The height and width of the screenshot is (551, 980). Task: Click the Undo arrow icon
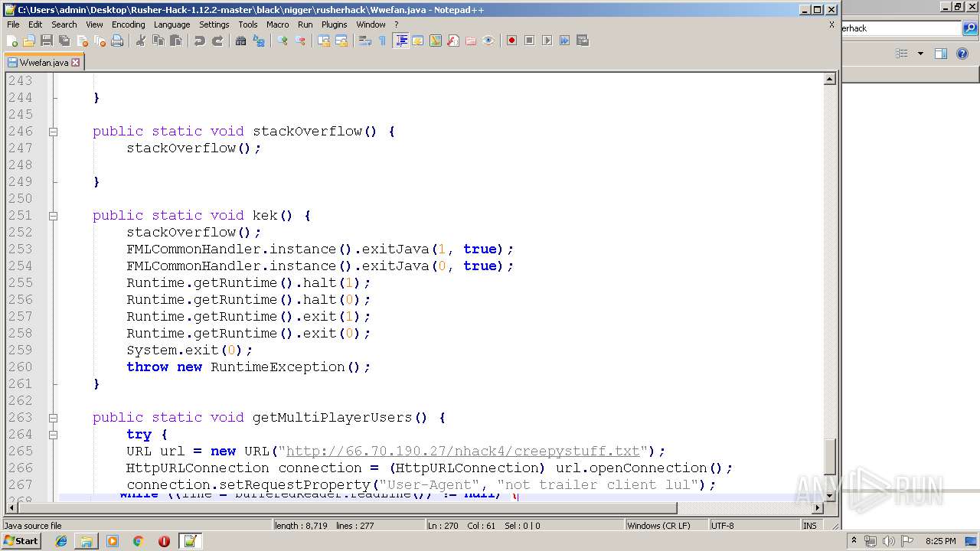(x=200, y=41)
